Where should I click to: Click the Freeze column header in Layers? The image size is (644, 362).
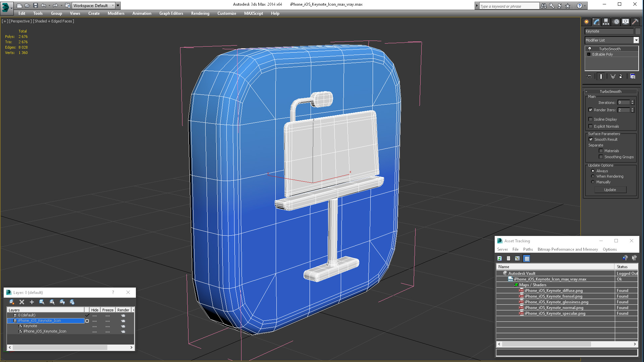click(108, 310)
